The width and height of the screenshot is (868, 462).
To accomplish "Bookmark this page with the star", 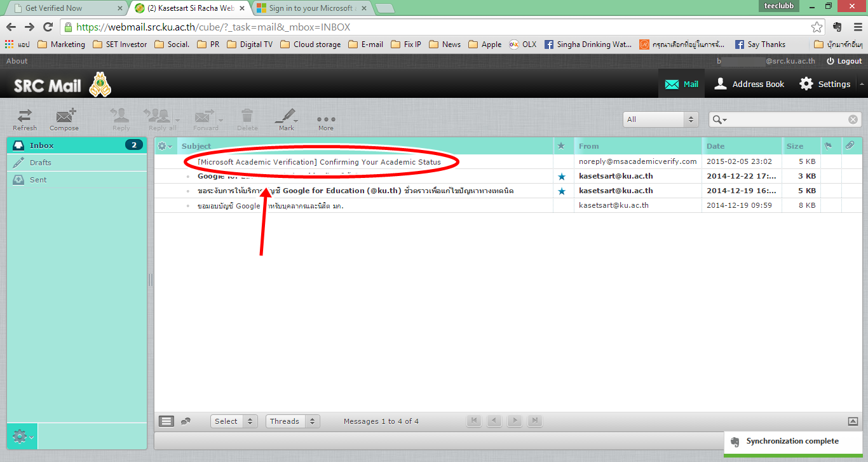I will 817,27.
